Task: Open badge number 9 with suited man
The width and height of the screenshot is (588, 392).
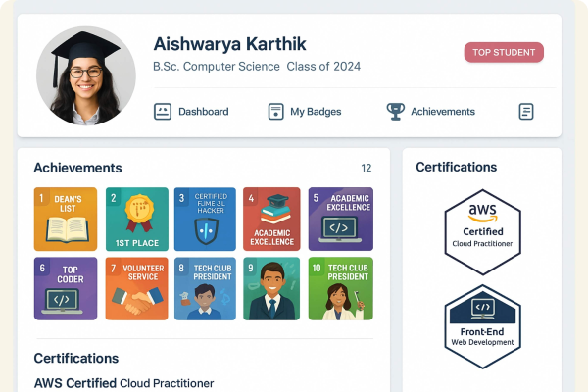Action: click(271, 288)
